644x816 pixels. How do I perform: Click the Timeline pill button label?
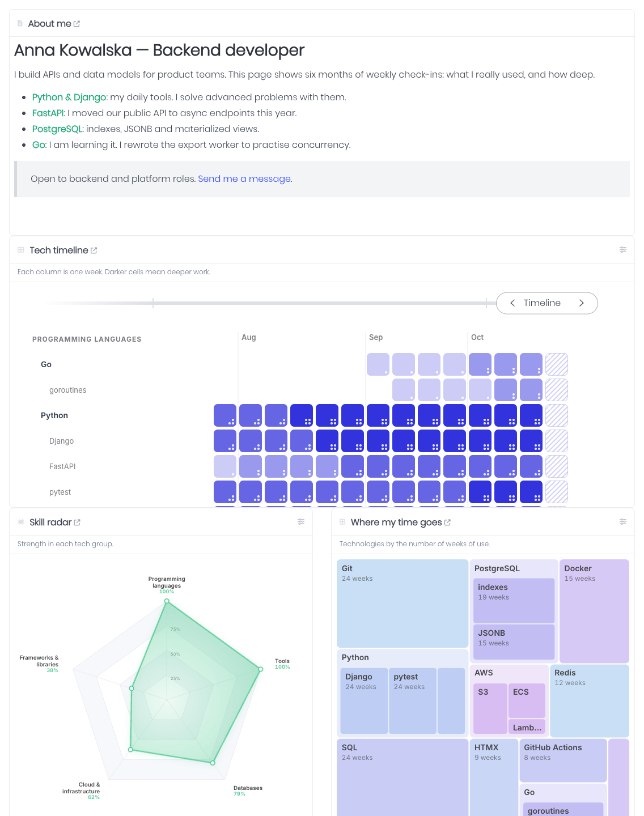[542, 303]
